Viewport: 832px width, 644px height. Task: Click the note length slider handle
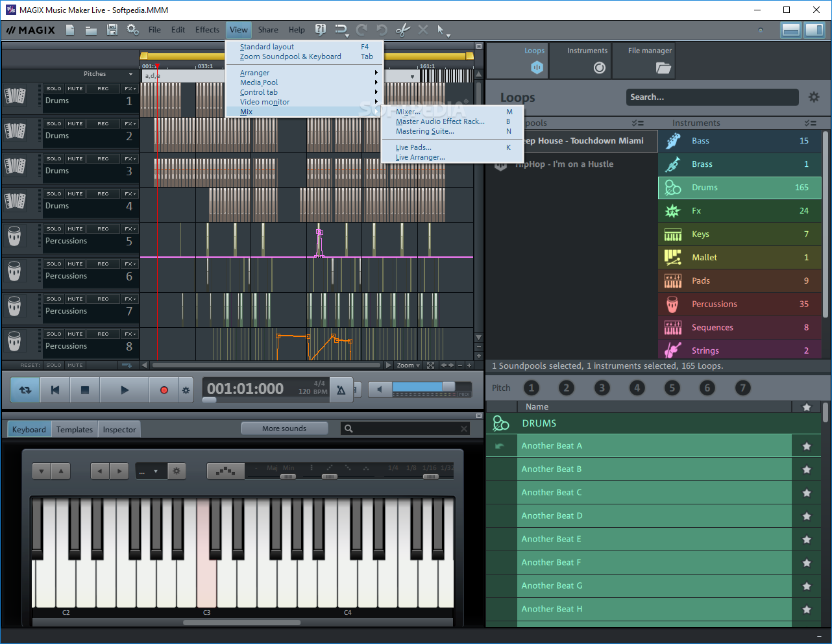click(x=430, y=477)
